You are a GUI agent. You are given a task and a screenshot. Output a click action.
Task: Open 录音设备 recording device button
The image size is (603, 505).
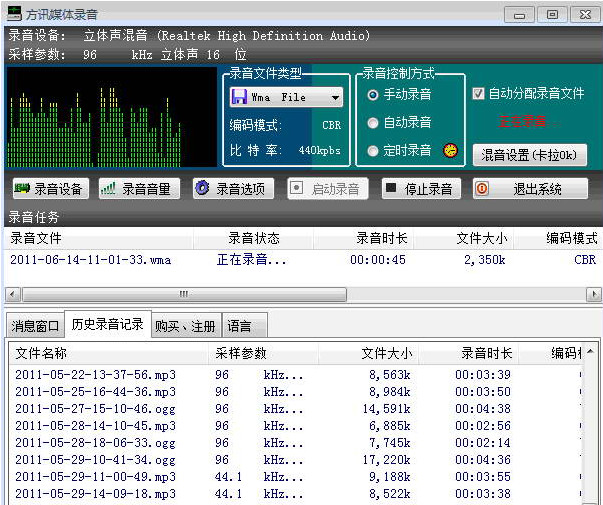pyautogui.click(x=51, y=188)
